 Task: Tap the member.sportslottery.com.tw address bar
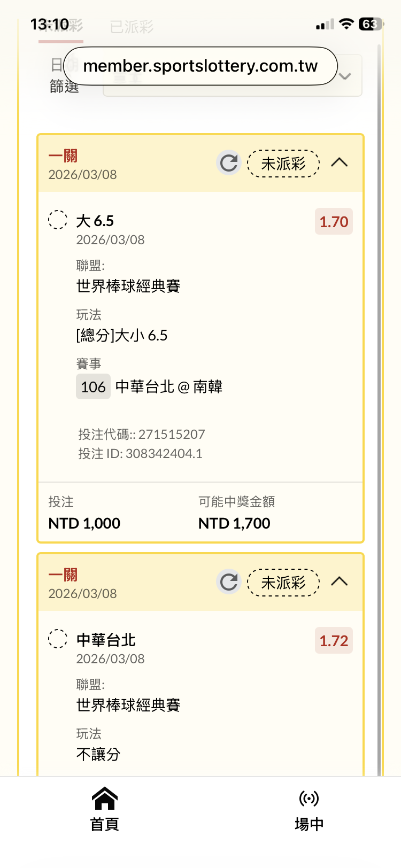[x=200, y=66]
